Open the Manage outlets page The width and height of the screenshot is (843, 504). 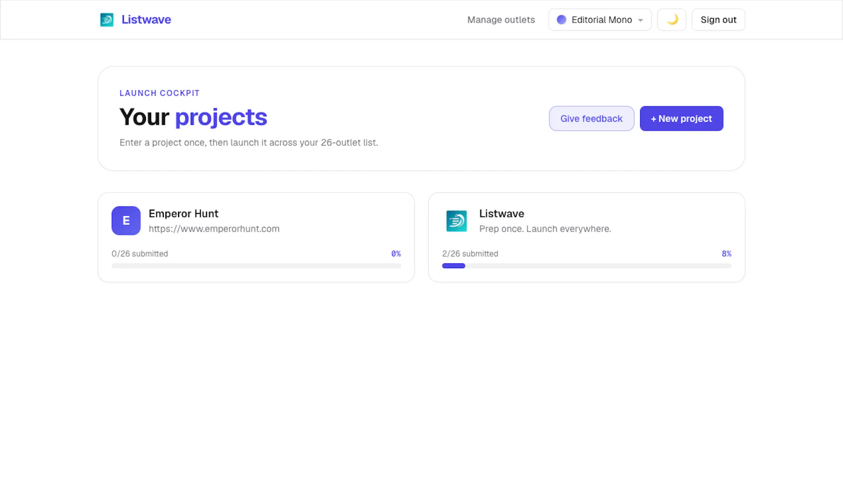click(x=501, y=19)
